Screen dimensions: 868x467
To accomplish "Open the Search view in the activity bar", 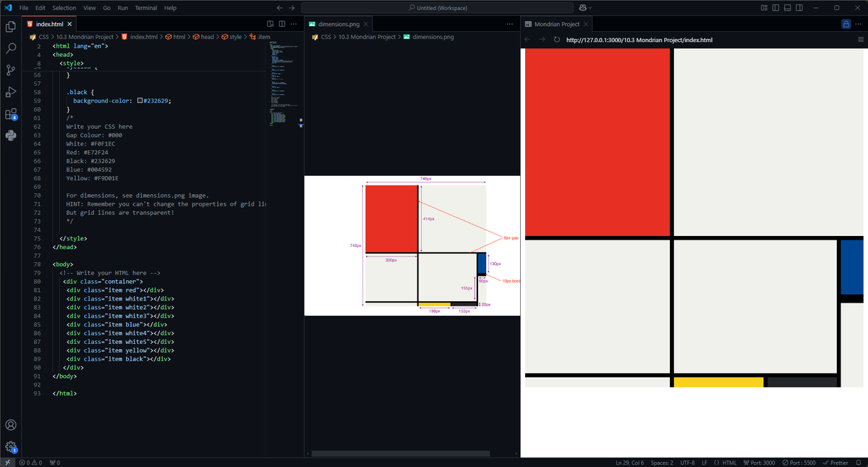I will (11, 49).
